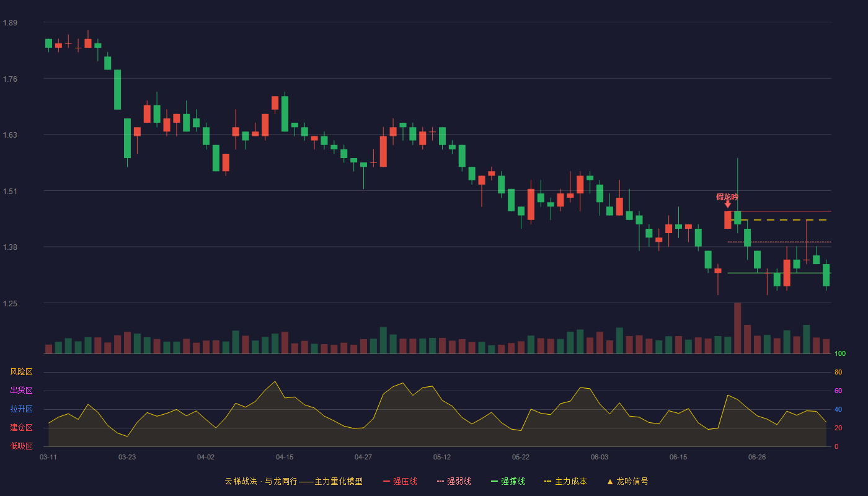Click the 100 indicator scale label

[840, 354]
